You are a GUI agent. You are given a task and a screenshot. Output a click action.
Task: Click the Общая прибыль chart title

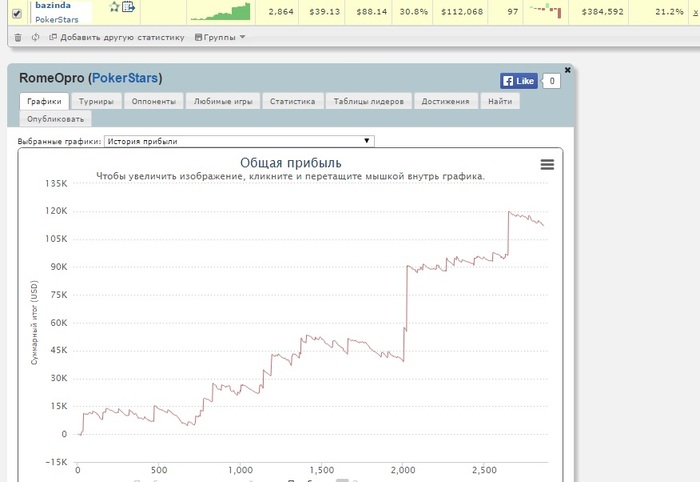coord(291,162)
